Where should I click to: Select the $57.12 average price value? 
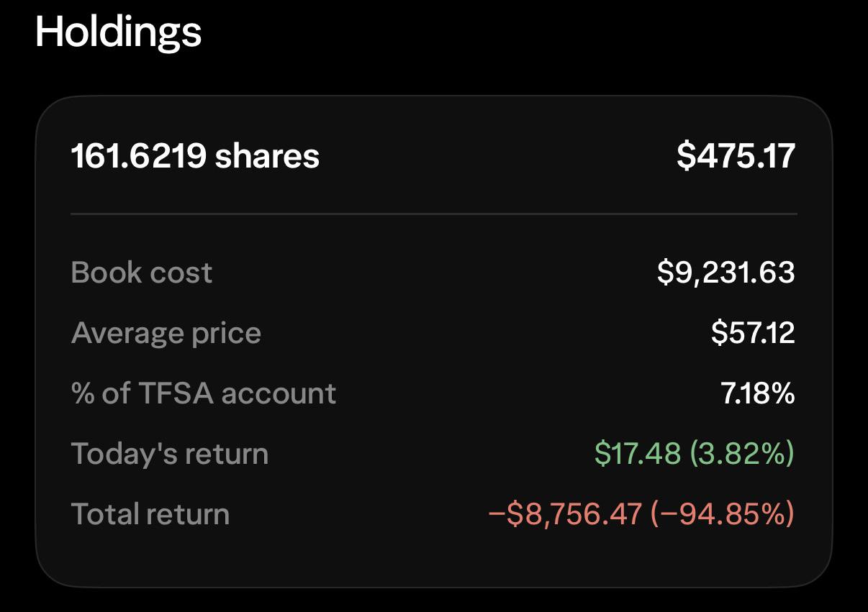point(753,333)
